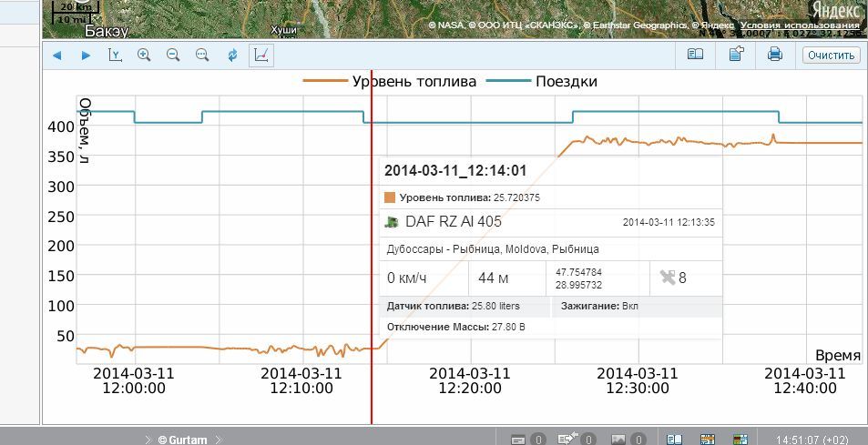Click the left arrow to scroll chart back

[x=56, y=56]
